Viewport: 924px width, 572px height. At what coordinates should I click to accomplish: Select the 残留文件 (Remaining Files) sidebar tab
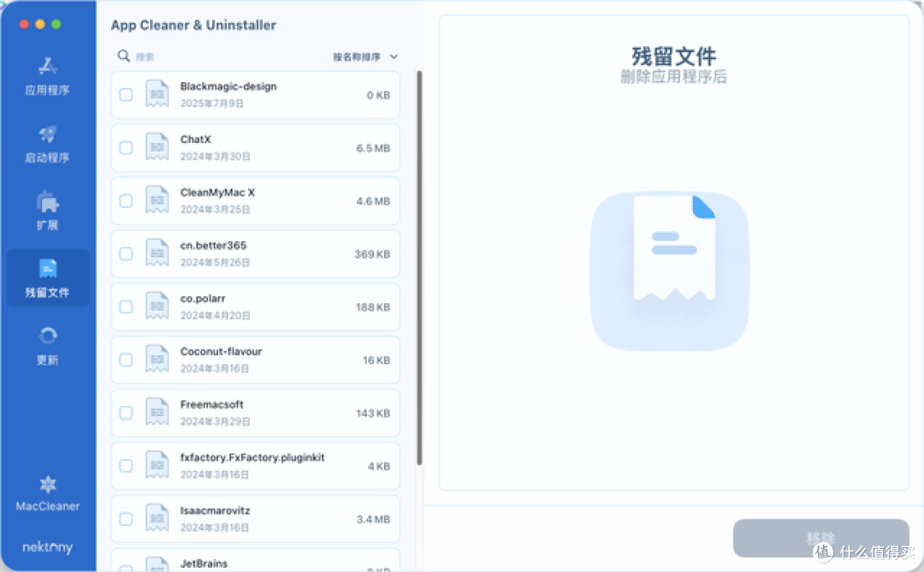(x=48, y=277)
